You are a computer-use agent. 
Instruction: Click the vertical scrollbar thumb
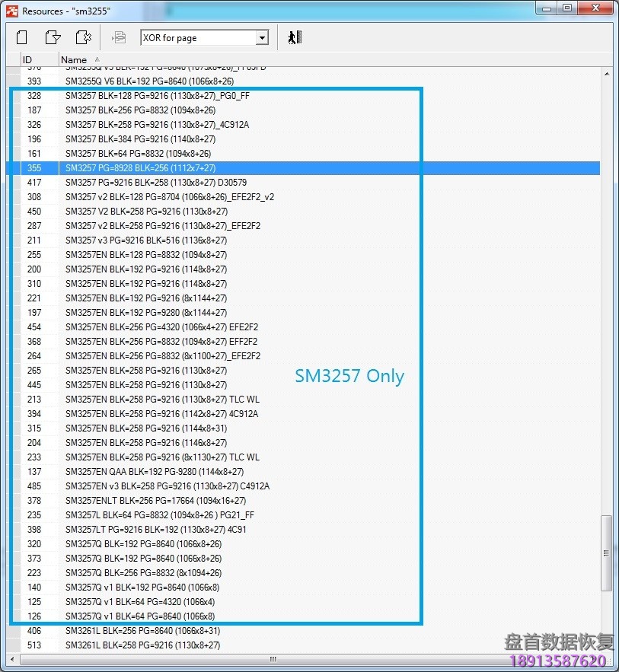pyautogui.click(x=607, y=552)
